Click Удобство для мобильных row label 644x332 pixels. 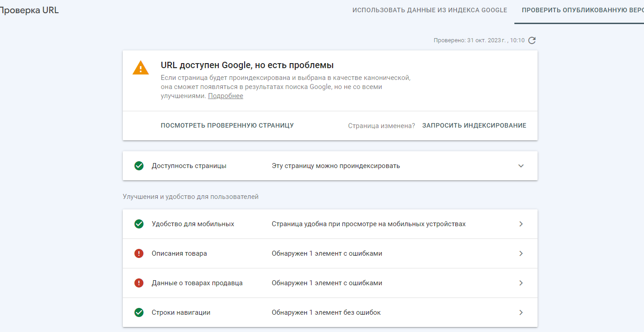coord(193,224)
